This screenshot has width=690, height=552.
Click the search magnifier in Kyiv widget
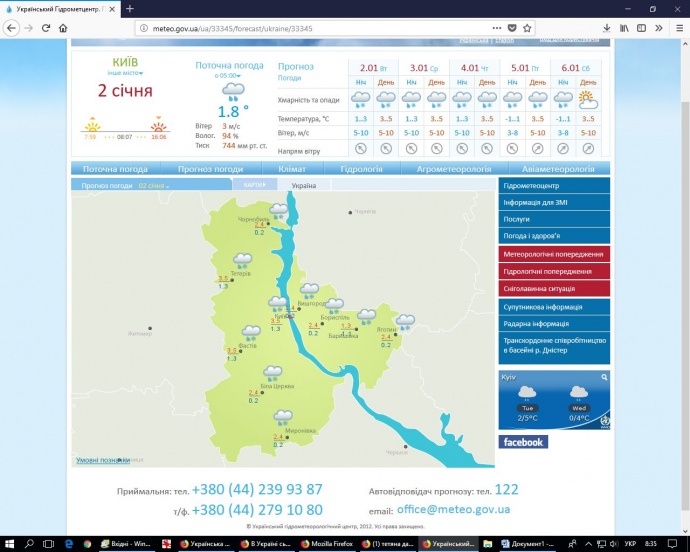coord(603,378)
